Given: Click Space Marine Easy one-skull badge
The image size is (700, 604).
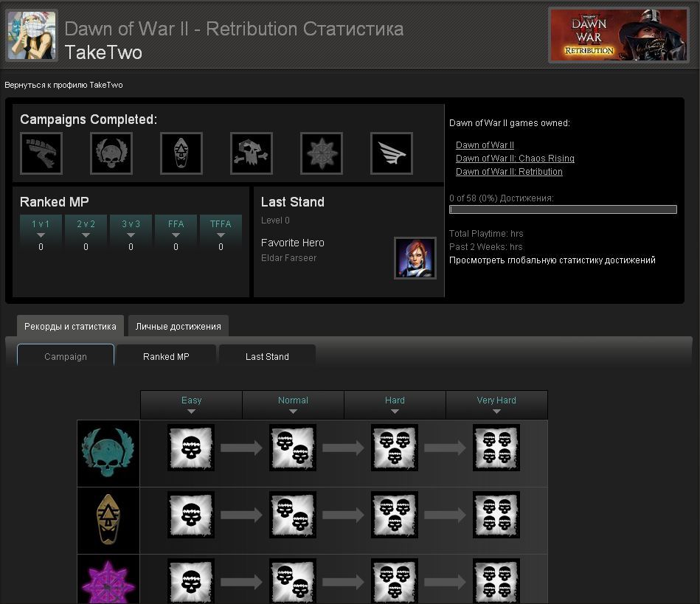Looking at the screenshot, I should (x=191, y=448).
